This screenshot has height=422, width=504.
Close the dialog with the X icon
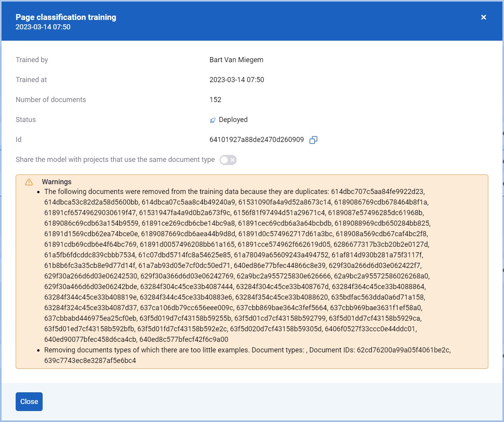point(484,17)
